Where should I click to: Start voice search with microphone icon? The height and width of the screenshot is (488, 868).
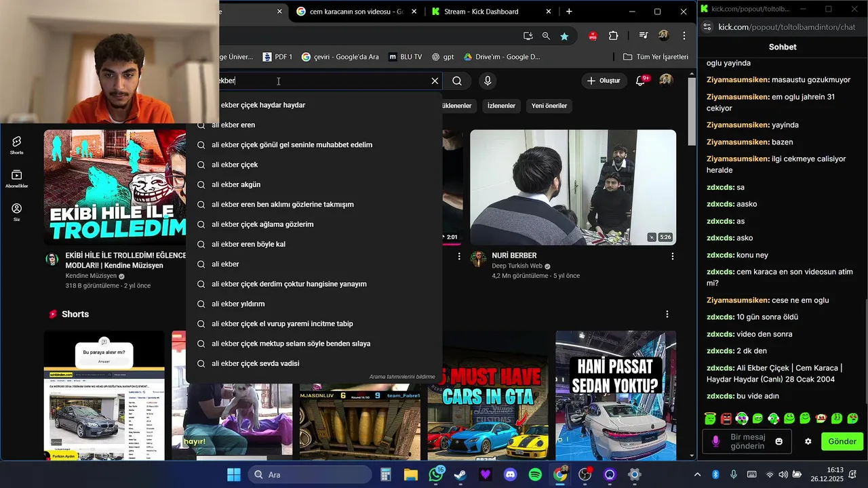tap(487, 81)
